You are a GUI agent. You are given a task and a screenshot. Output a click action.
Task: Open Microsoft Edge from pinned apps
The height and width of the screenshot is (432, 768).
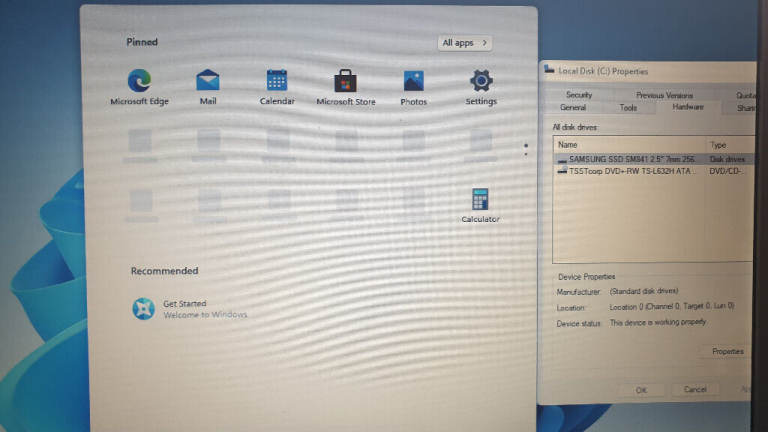point(140,87)
